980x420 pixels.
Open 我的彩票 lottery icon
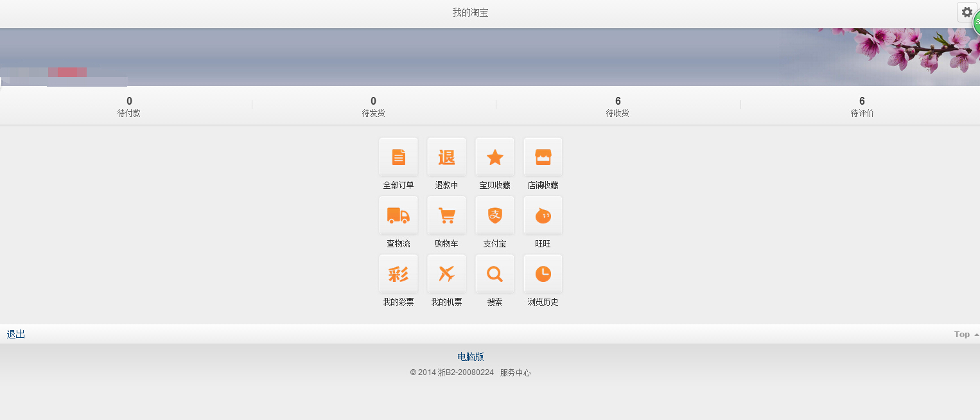coord(398,274)
